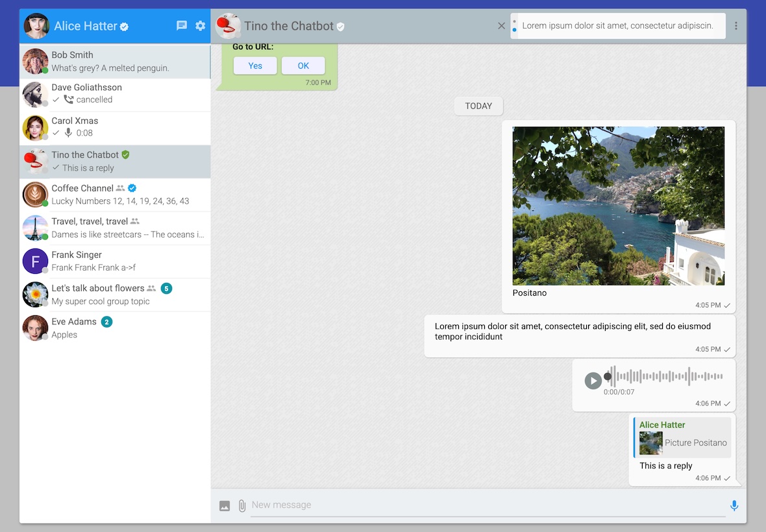Attach a file with the paperclip icon
The width and height of the screenshot is (766, 532).
coord(241,505)
